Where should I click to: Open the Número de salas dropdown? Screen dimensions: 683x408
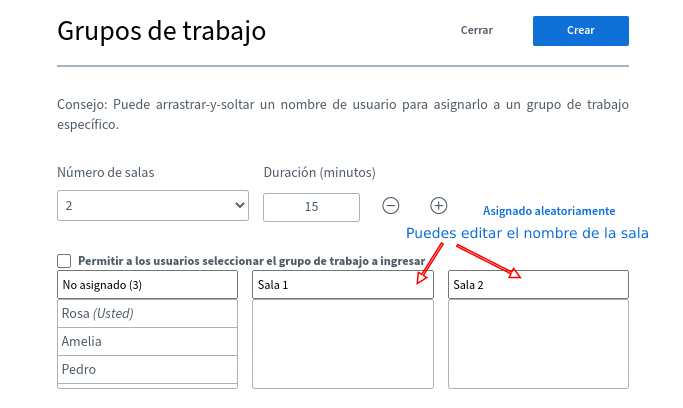click(x=153, y=205)
